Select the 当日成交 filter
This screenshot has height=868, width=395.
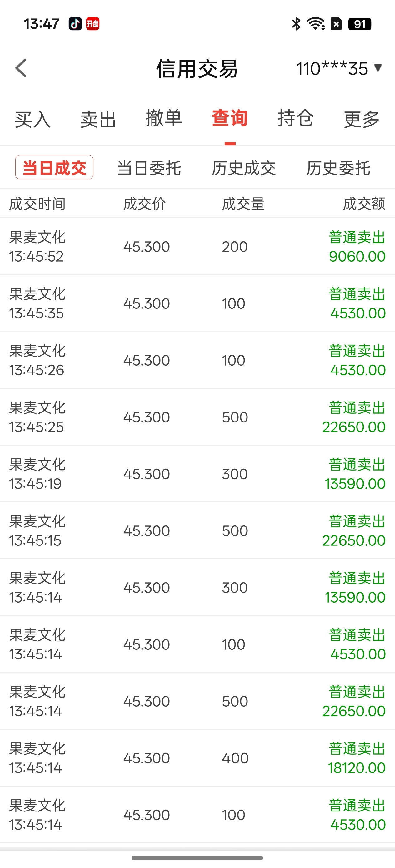pyautogui.click(x=54, y=167)
